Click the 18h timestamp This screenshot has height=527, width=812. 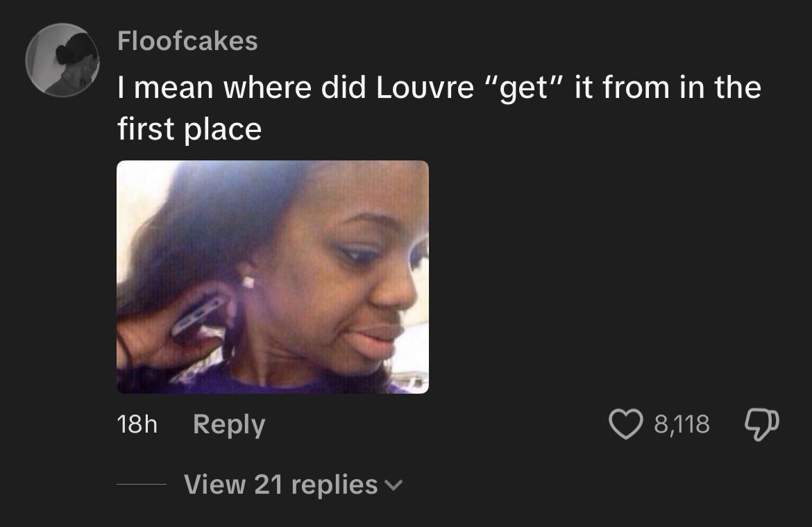(x=137, y=424)
